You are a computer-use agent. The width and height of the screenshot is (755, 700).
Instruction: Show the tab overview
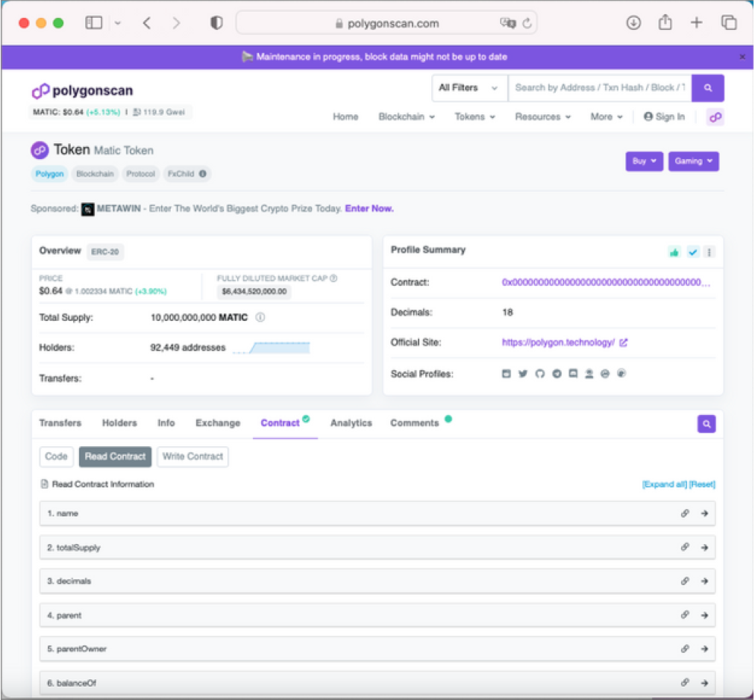click(729, 22)
